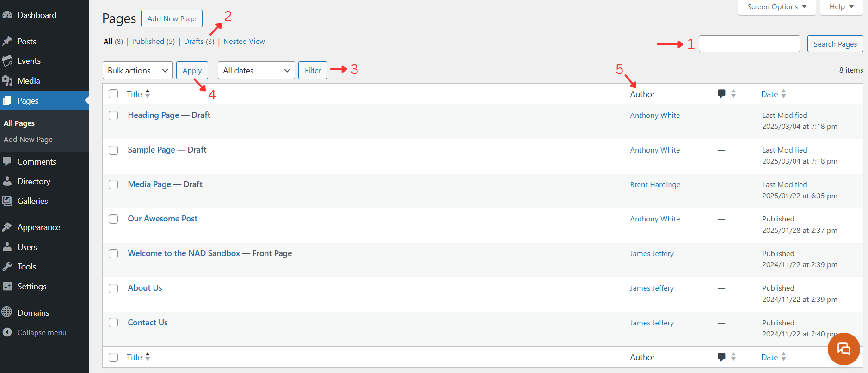Open Welcome to the NAD Sandbox link
868x373 pixels.
pyautogui.click(x=184, y=253)
